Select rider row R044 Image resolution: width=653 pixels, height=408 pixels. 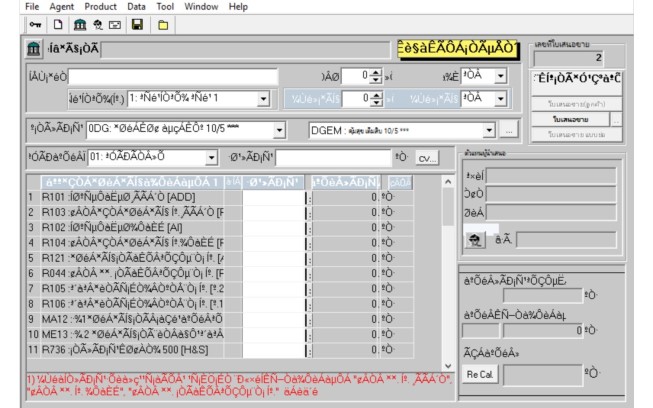click(132, 274)
